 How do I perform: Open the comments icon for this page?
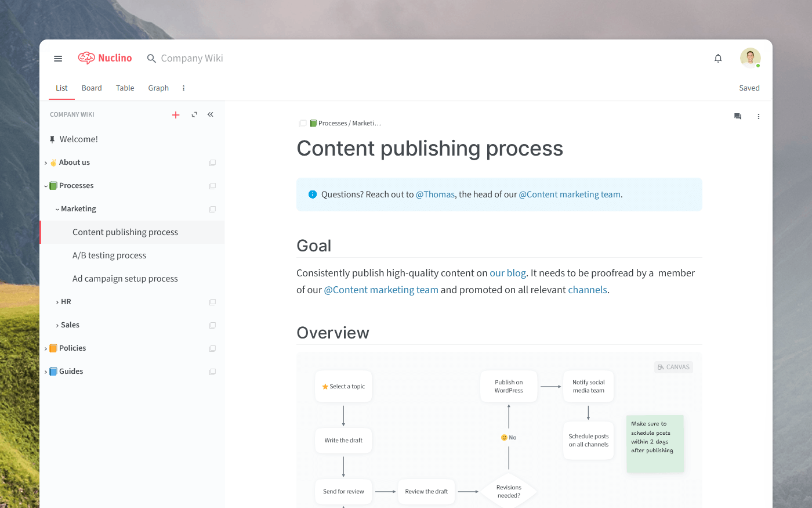point(738,117)
